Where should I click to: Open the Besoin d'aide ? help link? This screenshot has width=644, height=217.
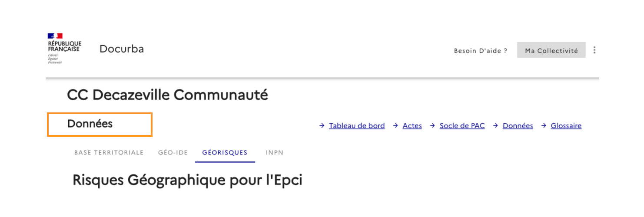pyautogui.click(x=481, y=51)
